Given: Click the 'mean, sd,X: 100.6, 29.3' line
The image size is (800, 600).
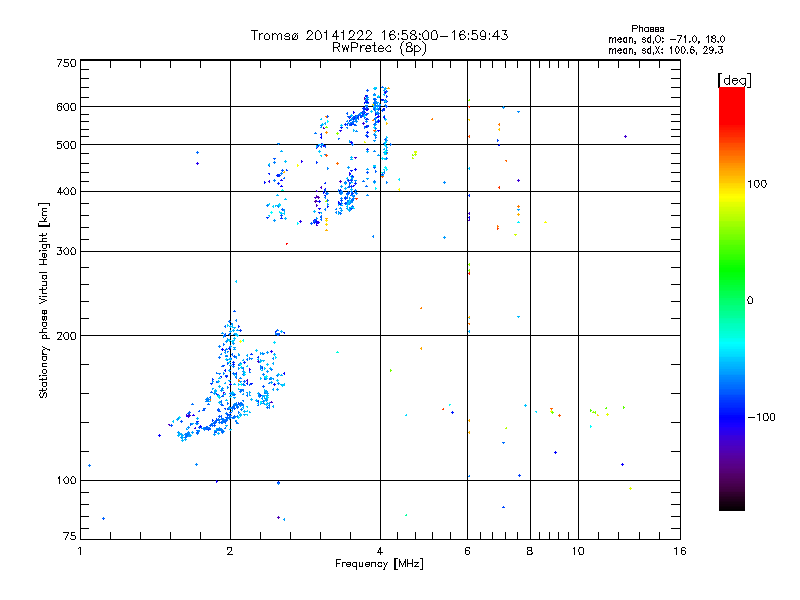Looking at the screenshot, I should 665,50.
